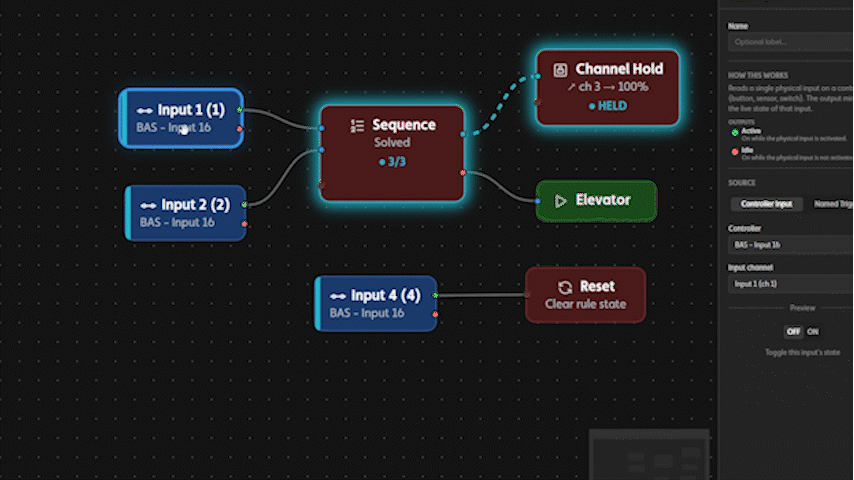The width and height of the screenshot is (854, 480).
Task: Click the Elevator node's play triangle icon
Action: point(560,201)
